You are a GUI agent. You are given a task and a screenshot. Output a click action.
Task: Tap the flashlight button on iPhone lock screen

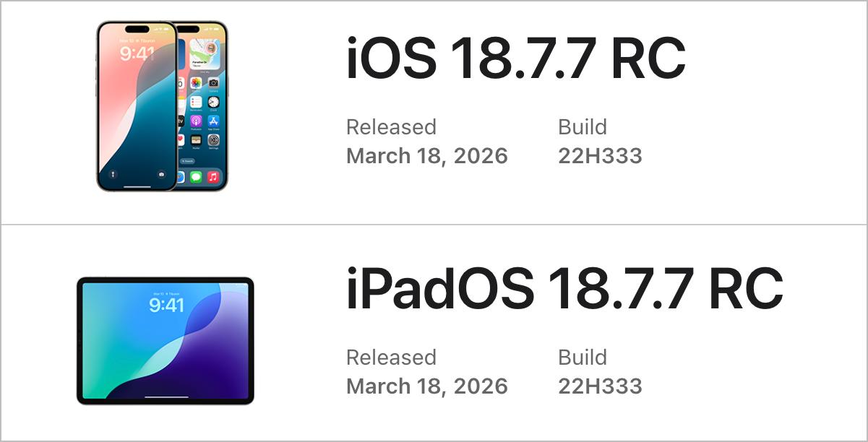pos(112,175)
